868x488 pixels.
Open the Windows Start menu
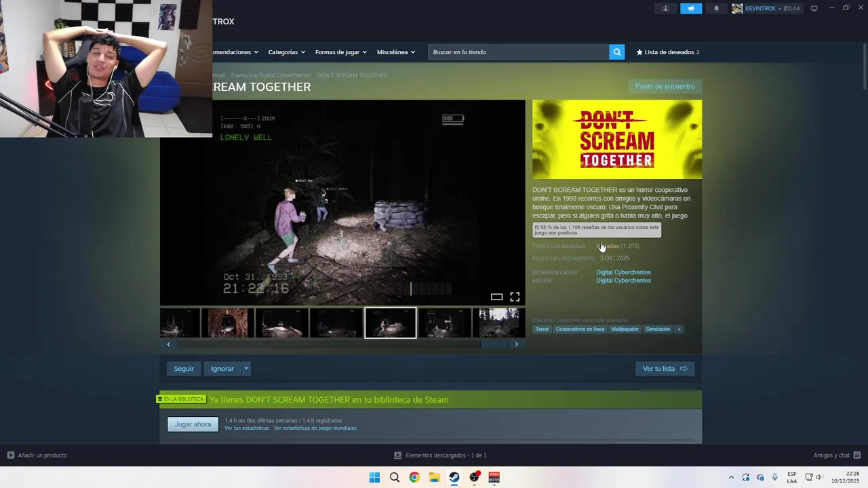coord(374,477)
